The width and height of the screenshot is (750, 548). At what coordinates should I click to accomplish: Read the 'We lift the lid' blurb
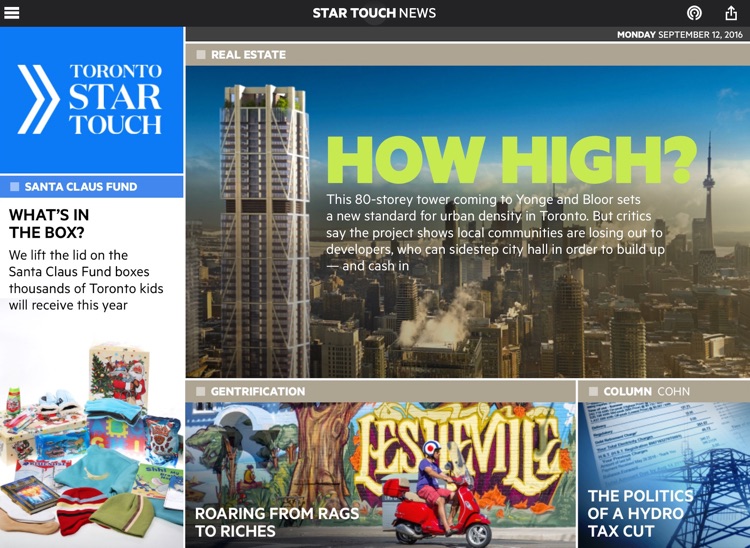[86, 280]
